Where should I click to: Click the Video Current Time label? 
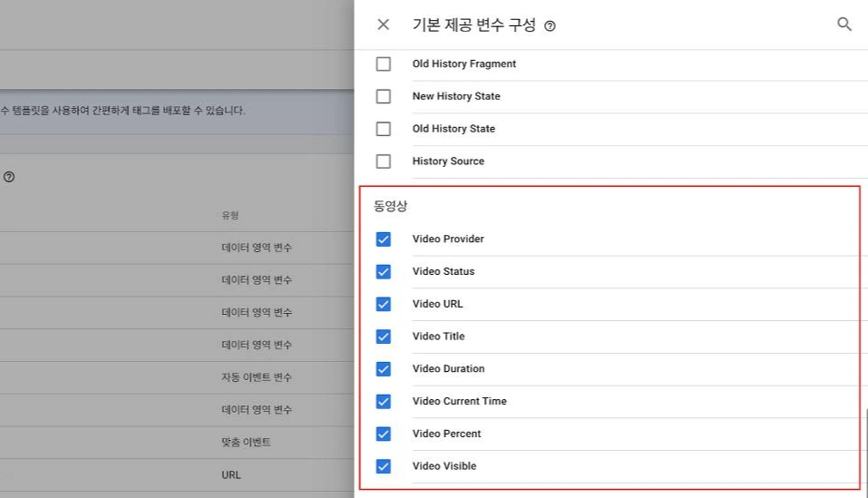pyautogui.click(x=460, y=401)
